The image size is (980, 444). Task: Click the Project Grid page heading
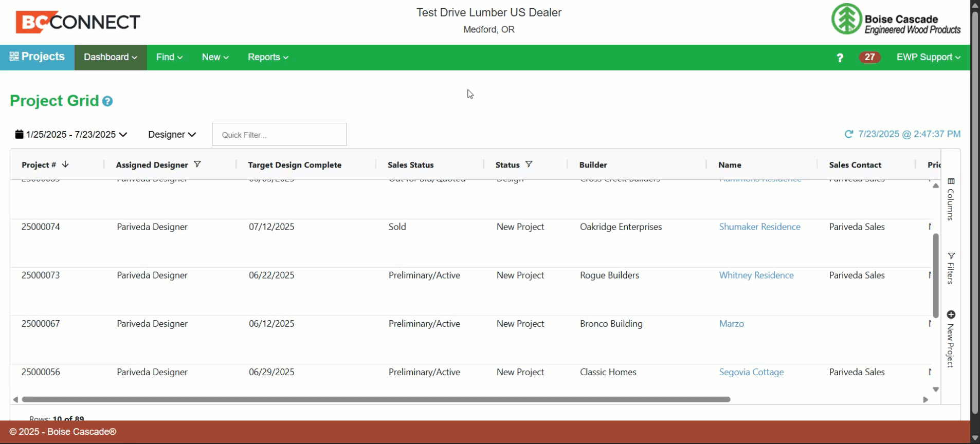tap(54, 101)
